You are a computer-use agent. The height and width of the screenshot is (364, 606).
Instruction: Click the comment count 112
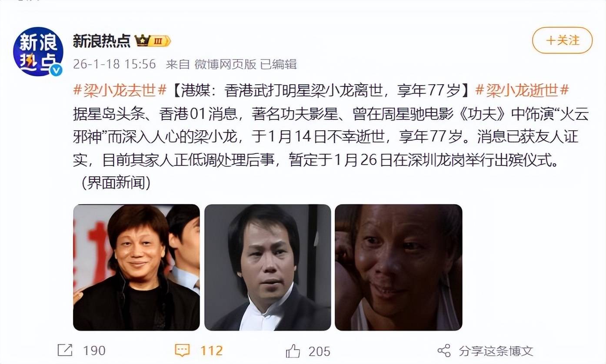click(211, 351)
